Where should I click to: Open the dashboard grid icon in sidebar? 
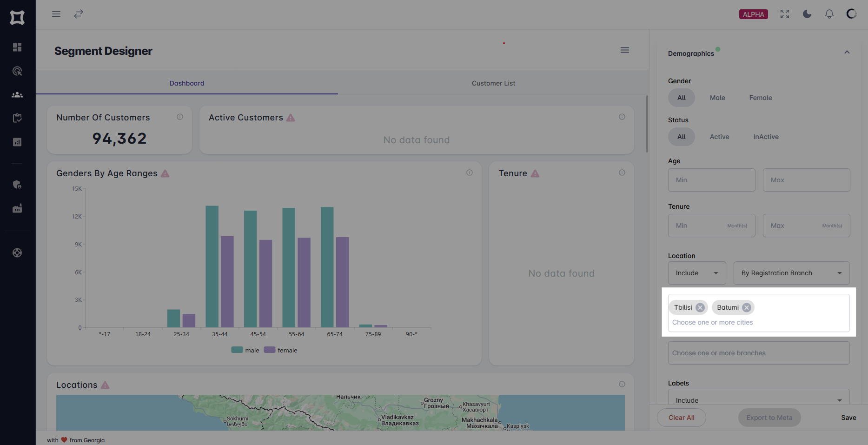[x=17, y=47]
